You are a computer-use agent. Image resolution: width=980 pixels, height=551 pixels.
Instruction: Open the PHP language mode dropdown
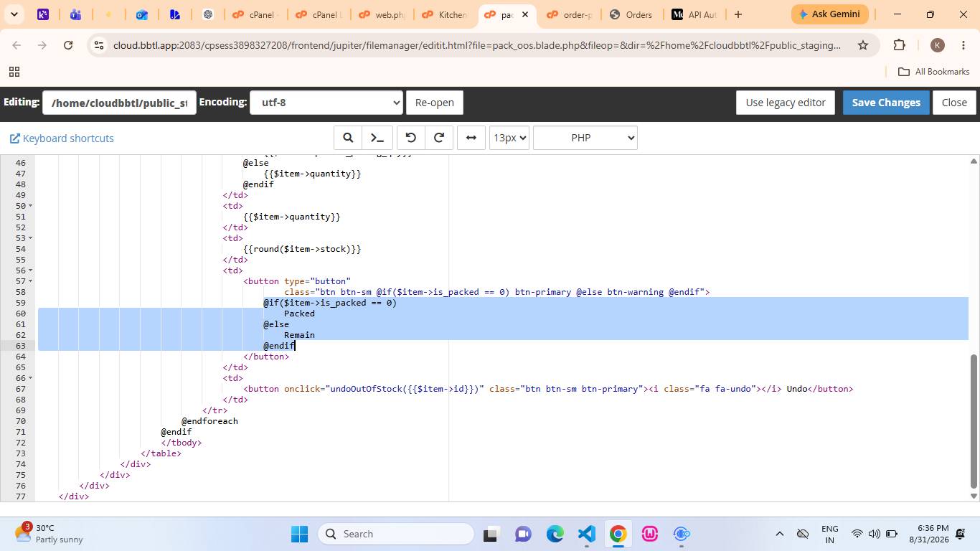(x=585, y=138)
